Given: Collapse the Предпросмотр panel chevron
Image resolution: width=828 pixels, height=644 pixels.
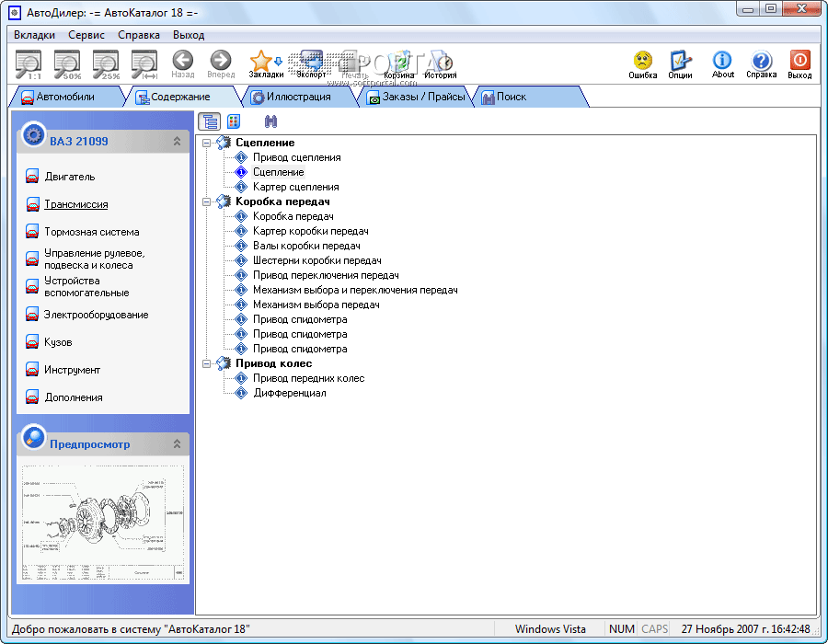Looking at the screenshot, I should tap(177, 444).
